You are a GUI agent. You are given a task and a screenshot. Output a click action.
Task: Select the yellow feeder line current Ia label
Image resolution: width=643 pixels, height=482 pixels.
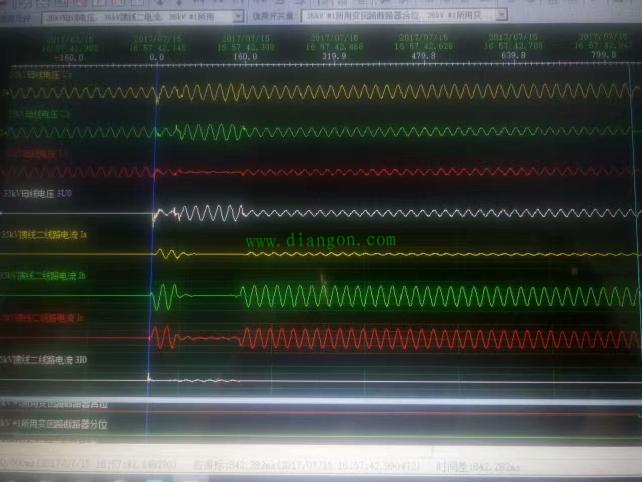coord(46,235)
